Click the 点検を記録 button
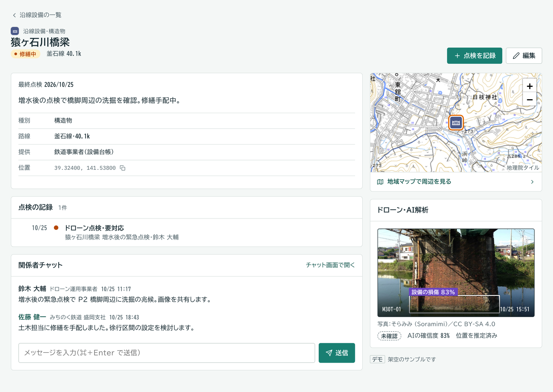 point(475,56)
